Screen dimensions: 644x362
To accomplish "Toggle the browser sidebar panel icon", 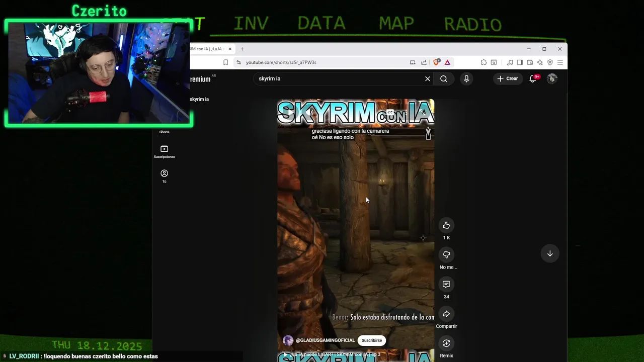I will coord(520,62).
